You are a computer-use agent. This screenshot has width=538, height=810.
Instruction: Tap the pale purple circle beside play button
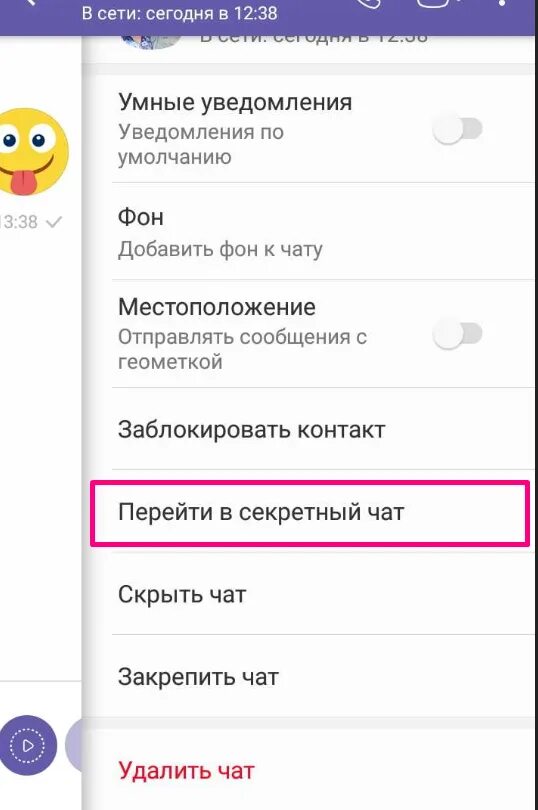[74, 745]
